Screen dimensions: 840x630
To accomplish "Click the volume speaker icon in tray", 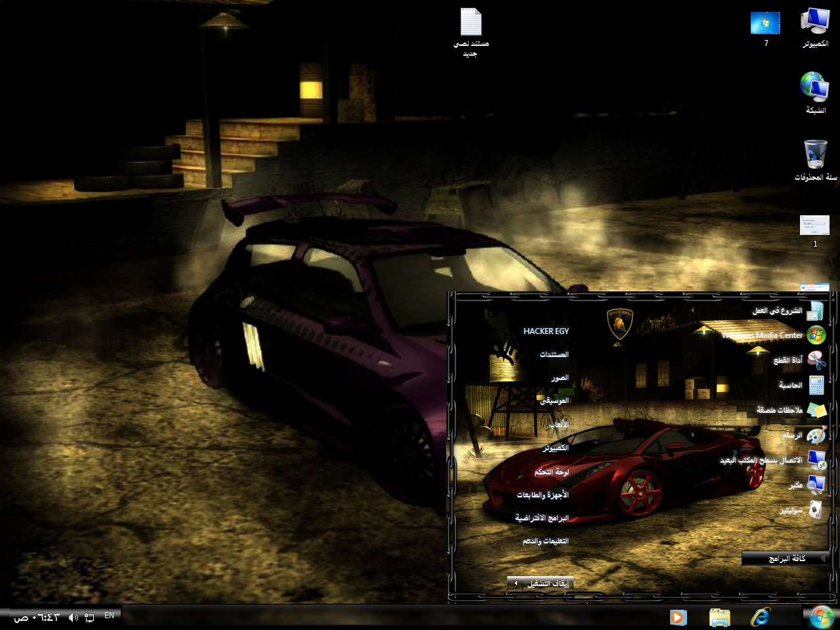I will pos(73,617).
